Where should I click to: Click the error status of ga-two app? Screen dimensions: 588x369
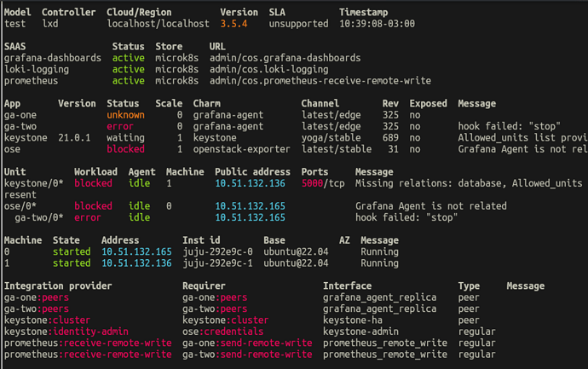(120, 126)
